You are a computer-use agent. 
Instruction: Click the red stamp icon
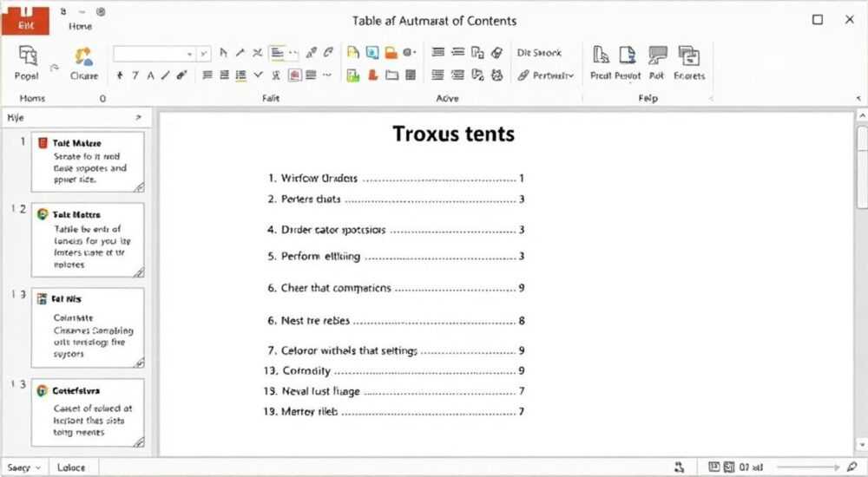(373, 75)
